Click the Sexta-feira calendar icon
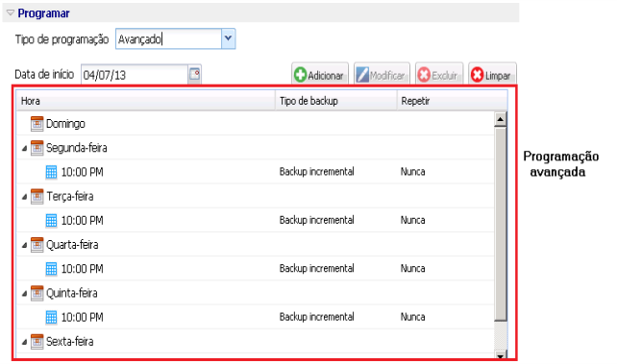The image size is (617, 364). click(37, 341)
